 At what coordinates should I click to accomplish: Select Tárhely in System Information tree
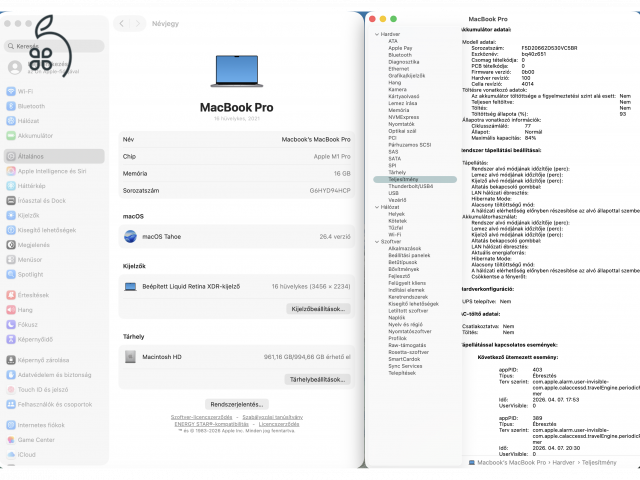pyautogui.click(x=397, y=173)
